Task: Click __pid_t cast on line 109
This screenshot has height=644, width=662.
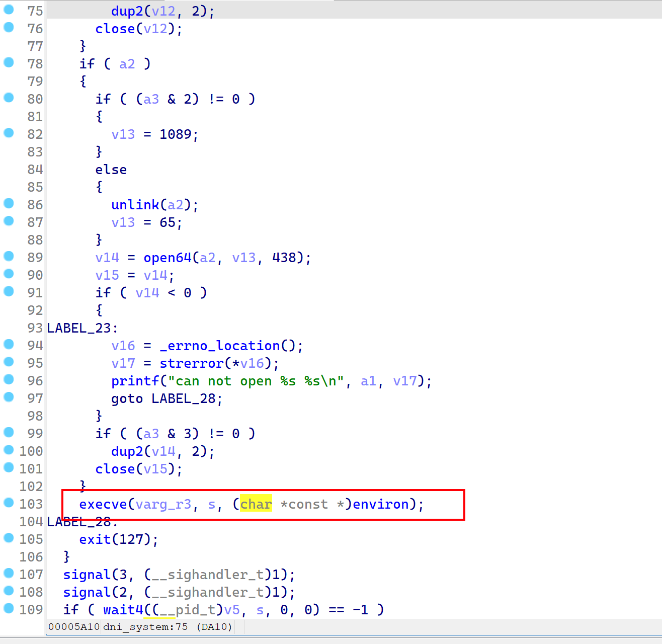Action: click(188, 610)
